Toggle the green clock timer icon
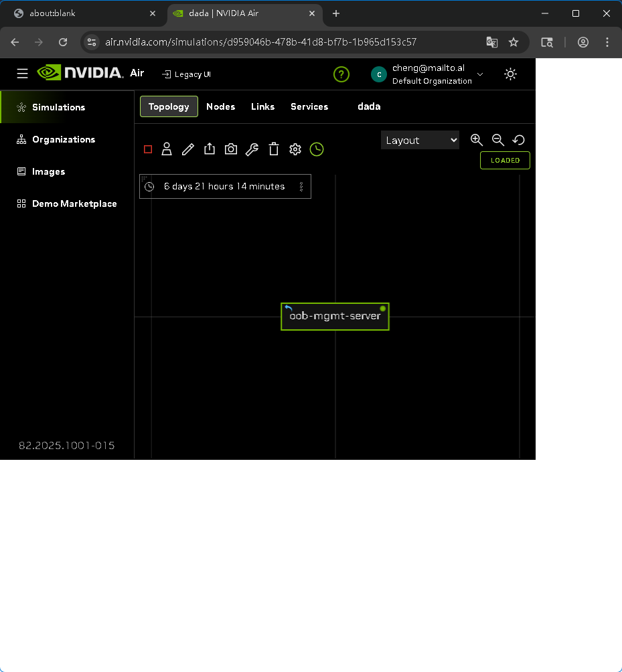 [317, 149]
